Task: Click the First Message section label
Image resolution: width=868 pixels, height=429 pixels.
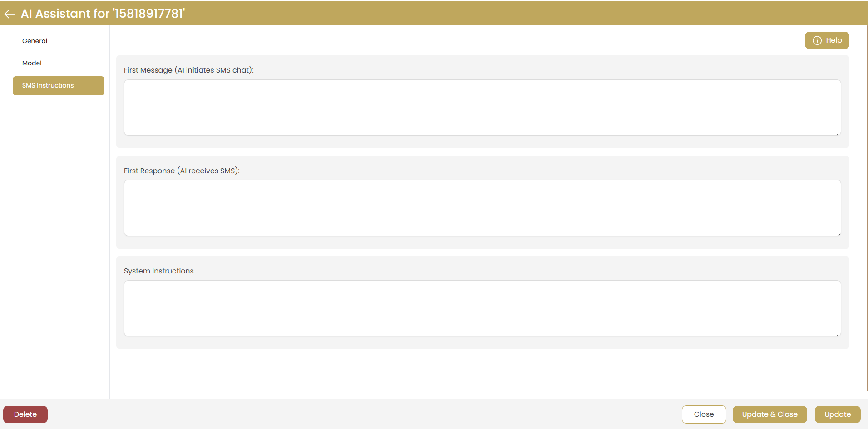Action: point(188,70)
